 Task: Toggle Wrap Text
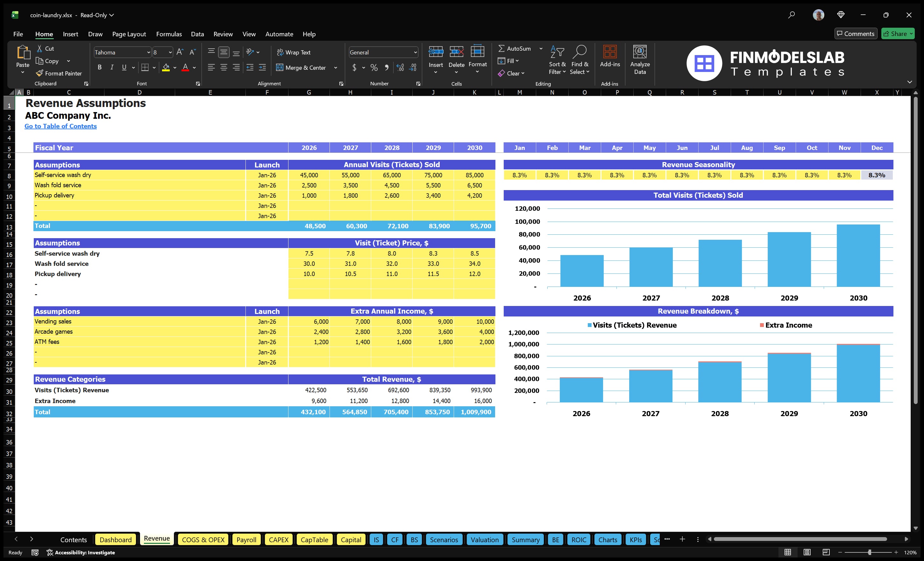click(x=294, y=52)
